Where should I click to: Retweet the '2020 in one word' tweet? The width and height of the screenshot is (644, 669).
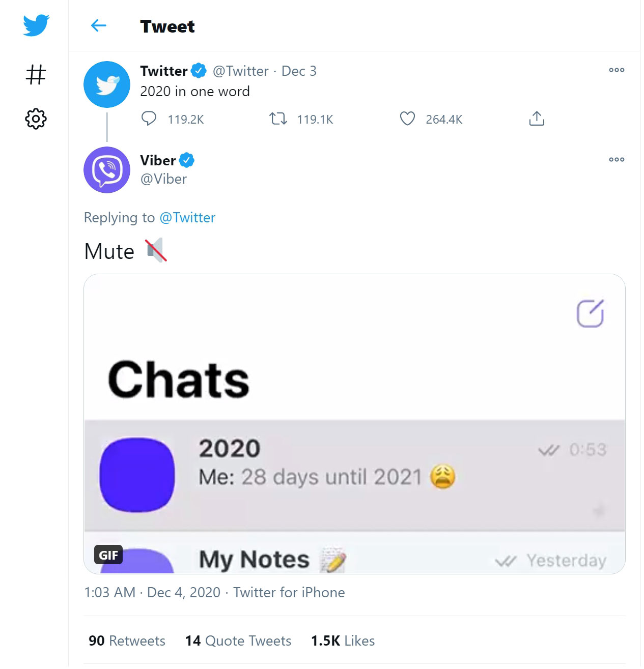(278, 119)
